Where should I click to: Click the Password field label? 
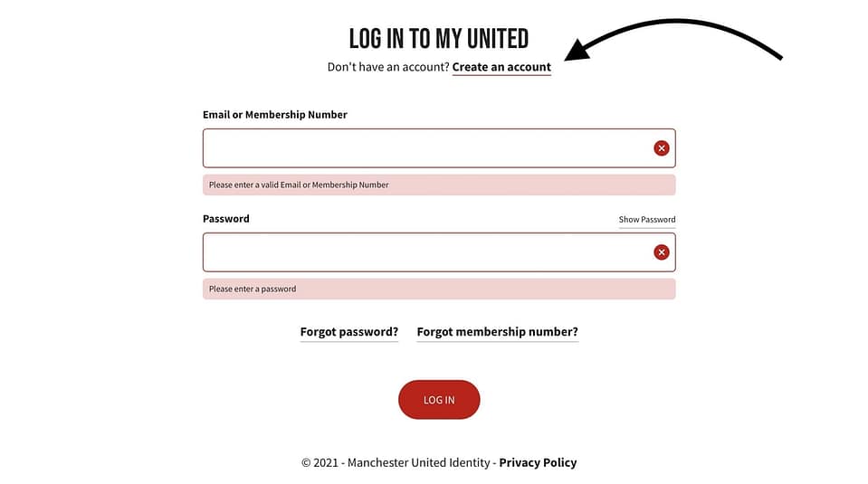(x=226, y=219)
